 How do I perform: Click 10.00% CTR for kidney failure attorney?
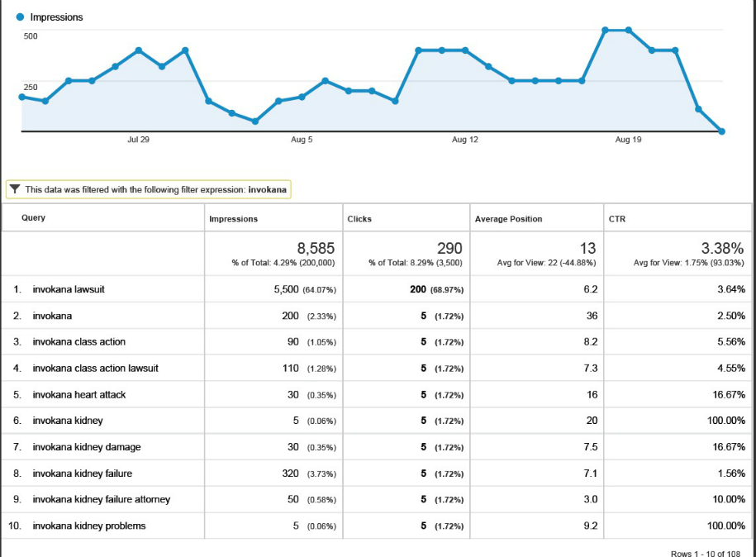[x=729, y=500]
